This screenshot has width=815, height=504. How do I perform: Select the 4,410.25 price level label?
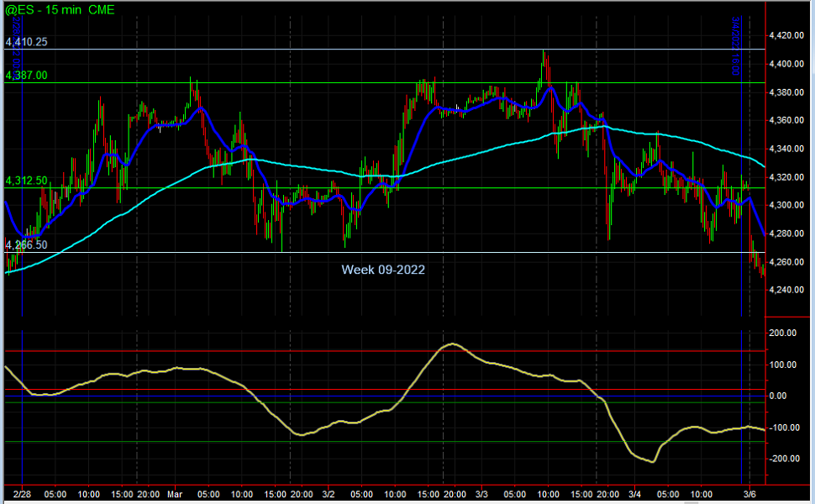[26, 41]
